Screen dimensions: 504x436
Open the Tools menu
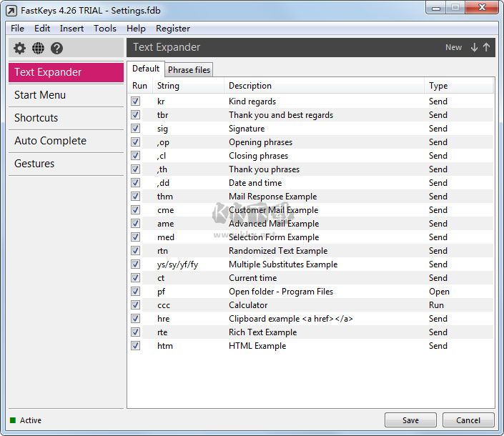pos(104,29)
